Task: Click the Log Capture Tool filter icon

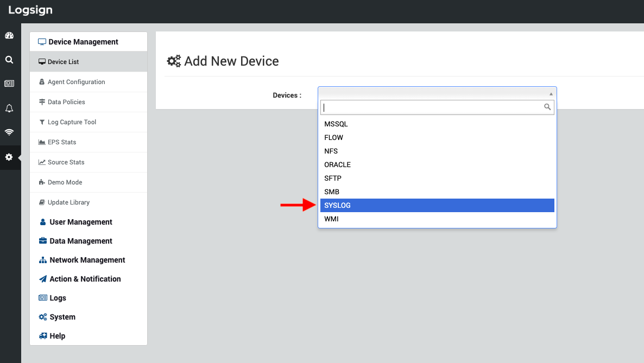Action: click(x=42, y=122)
